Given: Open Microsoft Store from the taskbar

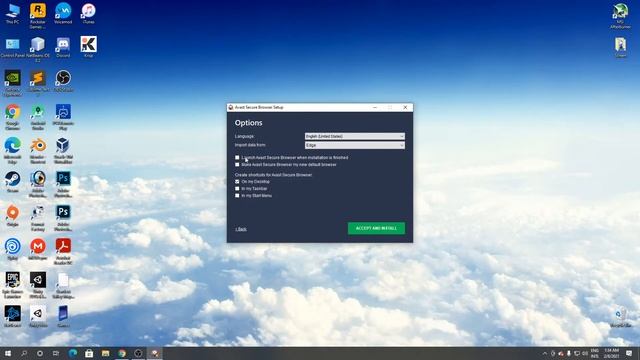Looking at the screenshot, I should coord(89,353).
